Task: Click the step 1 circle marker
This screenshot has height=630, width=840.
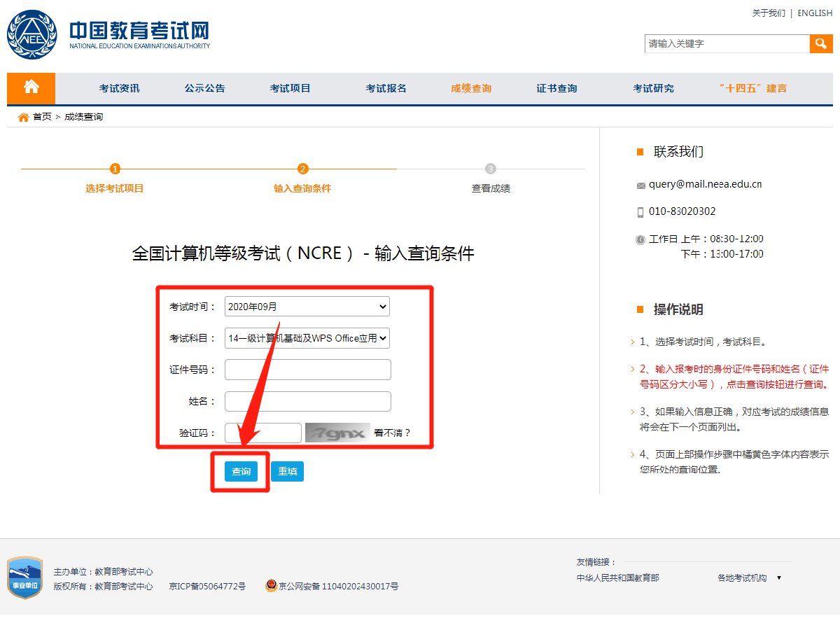Action: (x=115, y=169)
